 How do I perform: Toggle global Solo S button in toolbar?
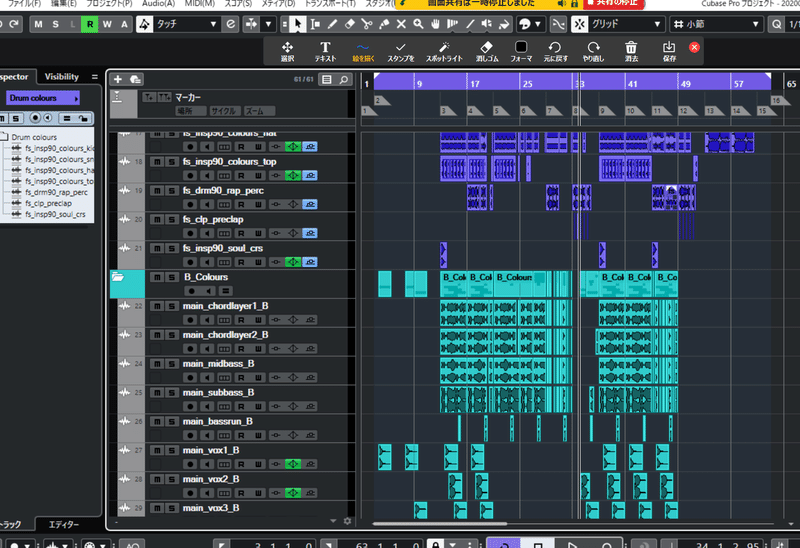pyautogui.click(x=55, y=24)
